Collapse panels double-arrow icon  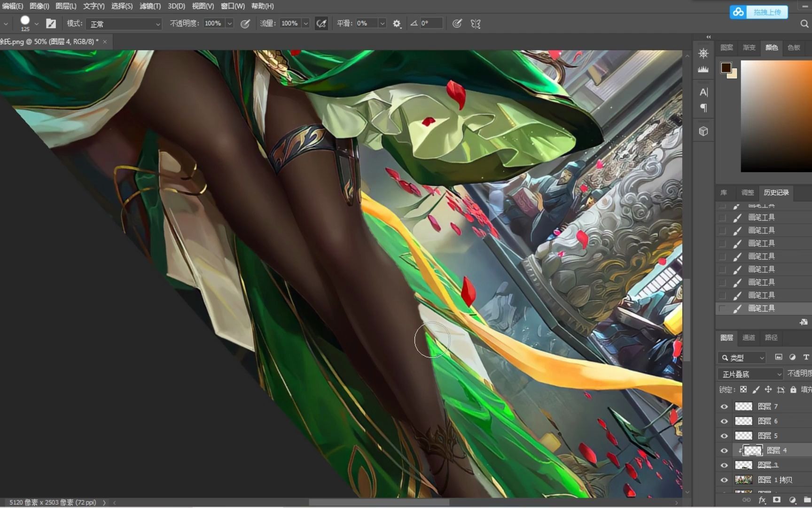point(708,37)
